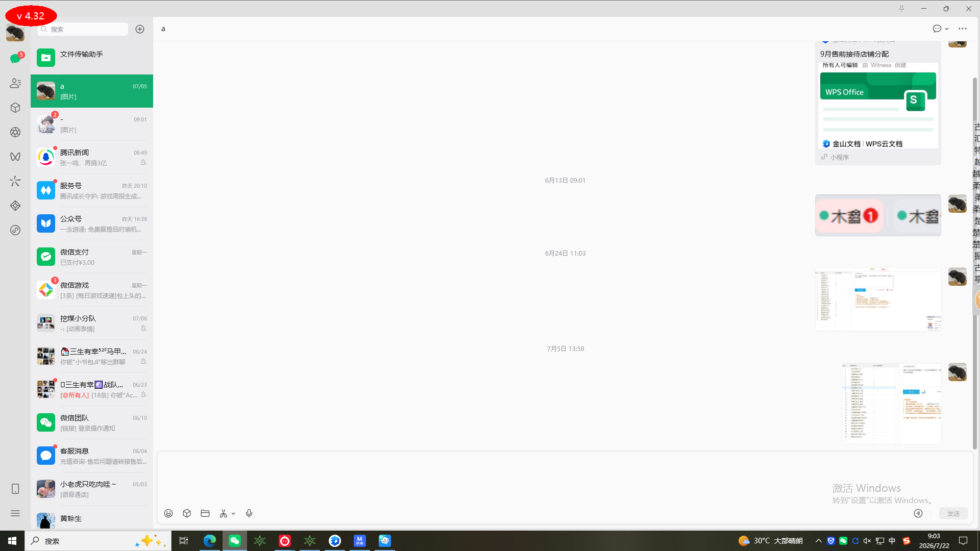This screenshot has height=551, width=980.
Task: Select the chat named a dated 07/05
Action: click(x=92, y=91)
